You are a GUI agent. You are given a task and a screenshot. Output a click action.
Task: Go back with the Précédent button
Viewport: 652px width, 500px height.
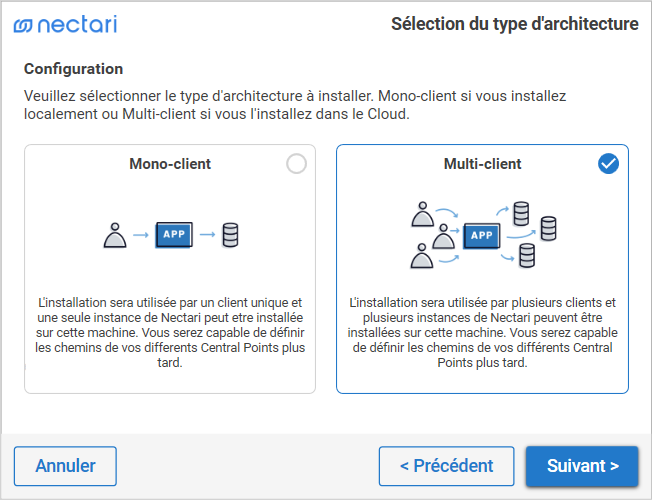(446, 466)
